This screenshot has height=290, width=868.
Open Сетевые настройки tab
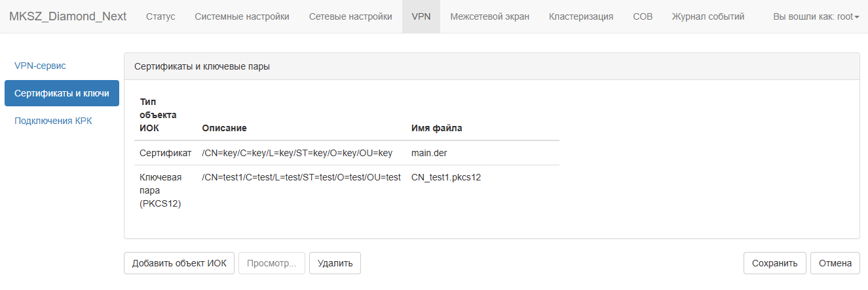click(350, 16)
